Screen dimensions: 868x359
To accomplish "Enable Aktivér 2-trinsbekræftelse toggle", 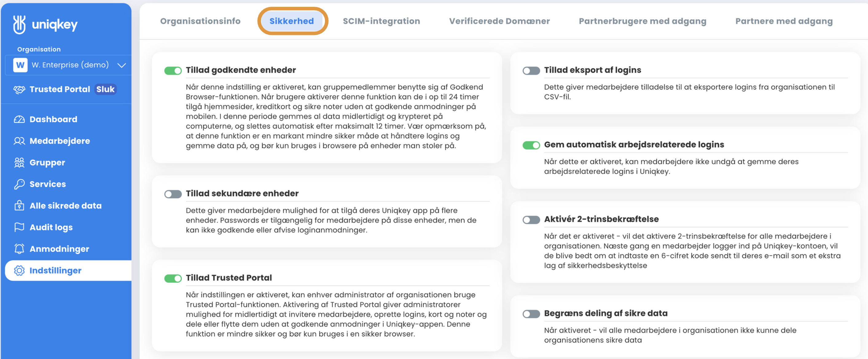I will [531, 220].
